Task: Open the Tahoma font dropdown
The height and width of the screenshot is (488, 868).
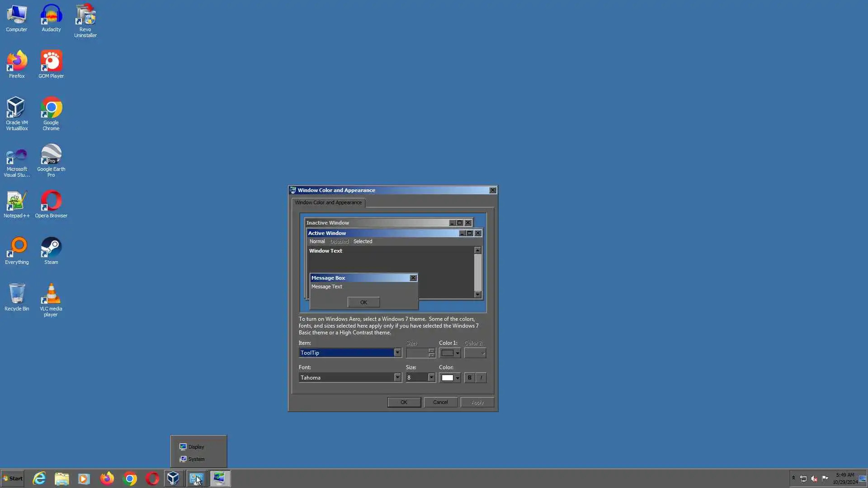Action: (x=397, y=378)
